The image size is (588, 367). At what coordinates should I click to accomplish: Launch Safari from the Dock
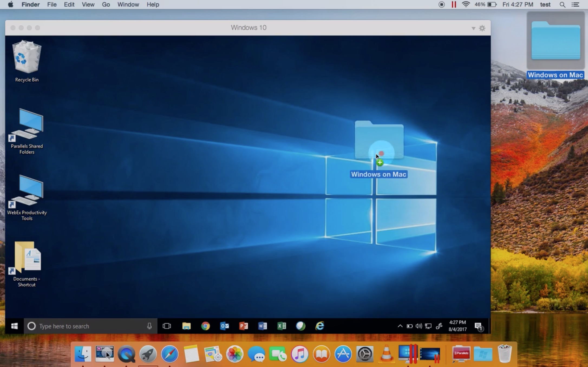170,354
